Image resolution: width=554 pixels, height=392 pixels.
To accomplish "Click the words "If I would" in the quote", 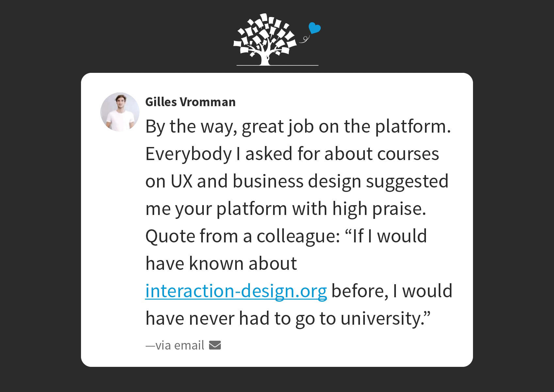I will point(390,236).
